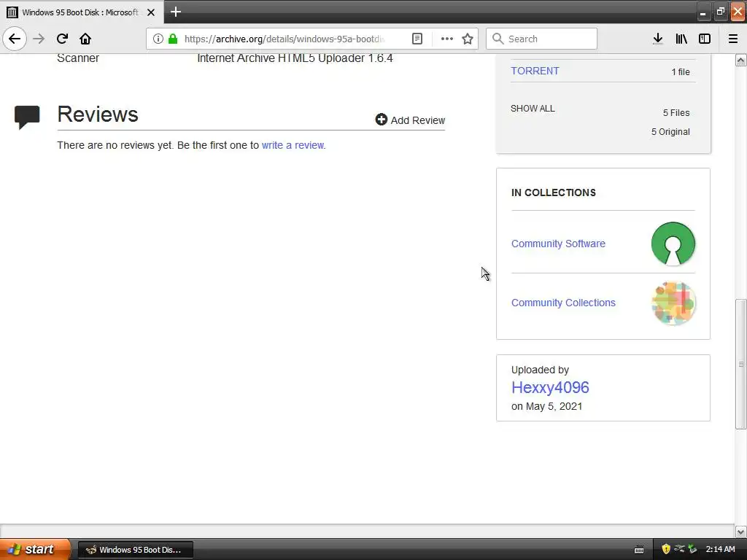Open the Community Collections link
Image resolution: width=747 pixels, height=560 pixels.
pos(564,303)
